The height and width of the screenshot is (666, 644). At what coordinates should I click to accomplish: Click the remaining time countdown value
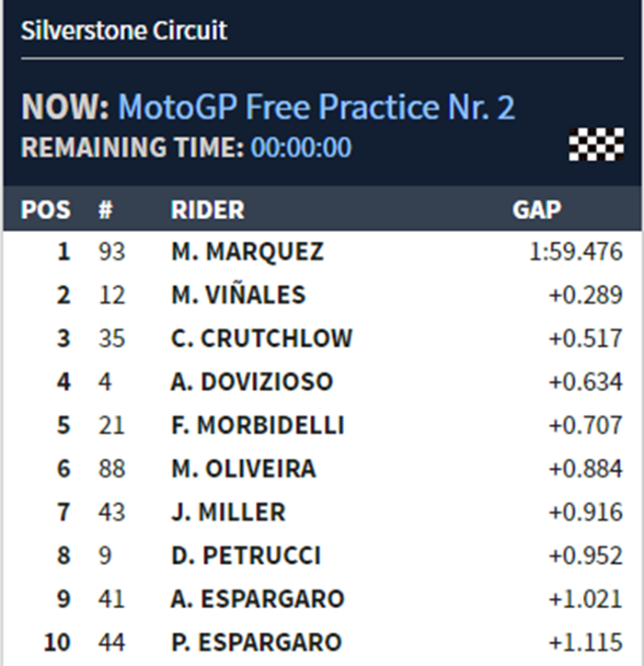point(301,148)
